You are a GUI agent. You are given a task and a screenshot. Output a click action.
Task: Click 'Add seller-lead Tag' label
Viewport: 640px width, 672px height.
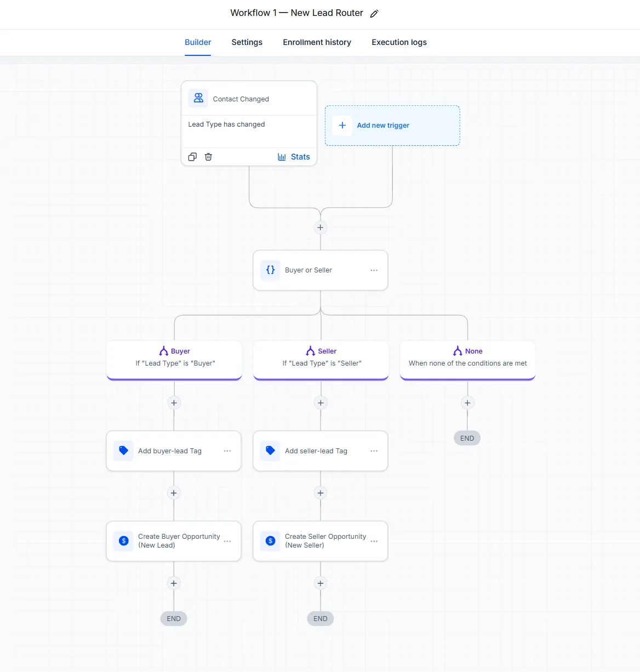pyautogui.click(x=316, y=451)
